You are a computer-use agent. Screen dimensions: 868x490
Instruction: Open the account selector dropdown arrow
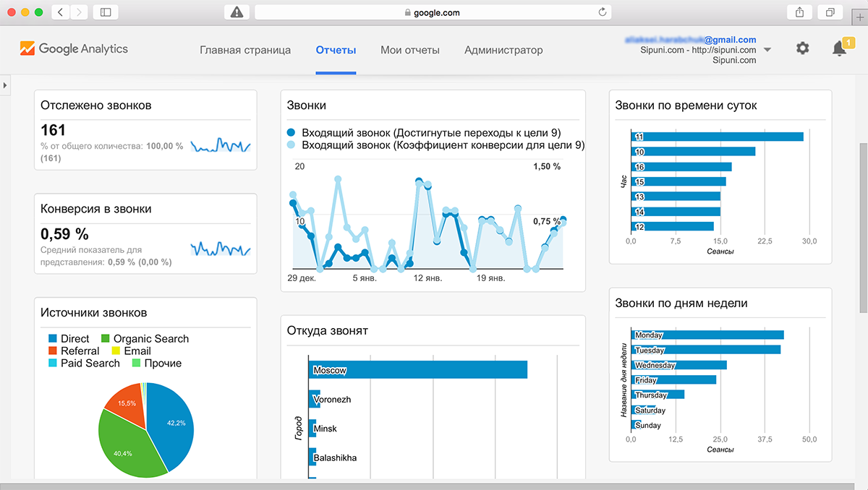[x=767, y=50]
